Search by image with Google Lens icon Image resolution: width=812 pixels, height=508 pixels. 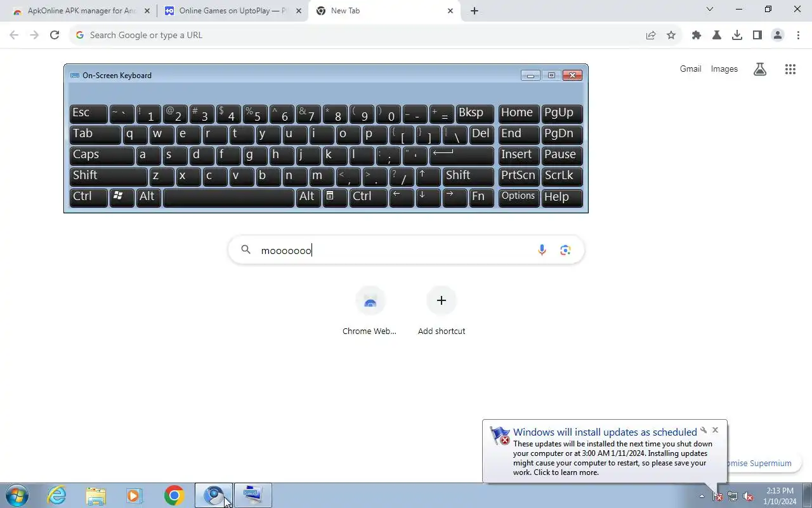click(565, 250)
